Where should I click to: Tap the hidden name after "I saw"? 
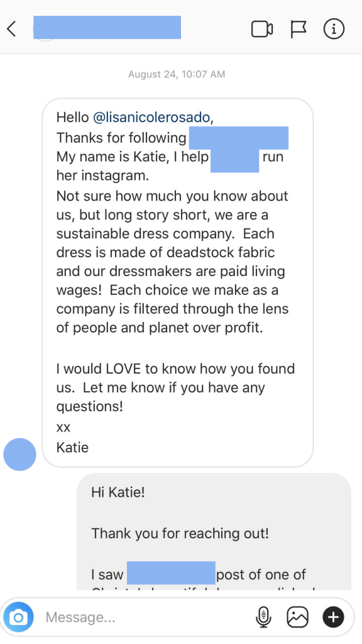click(171, 573)
